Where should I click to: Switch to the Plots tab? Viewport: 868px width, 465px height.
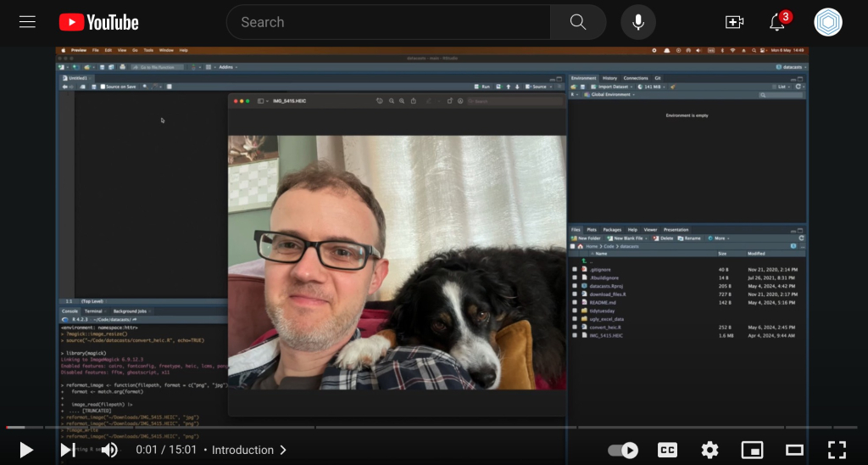pyautogui.click(x=592, y=229)
